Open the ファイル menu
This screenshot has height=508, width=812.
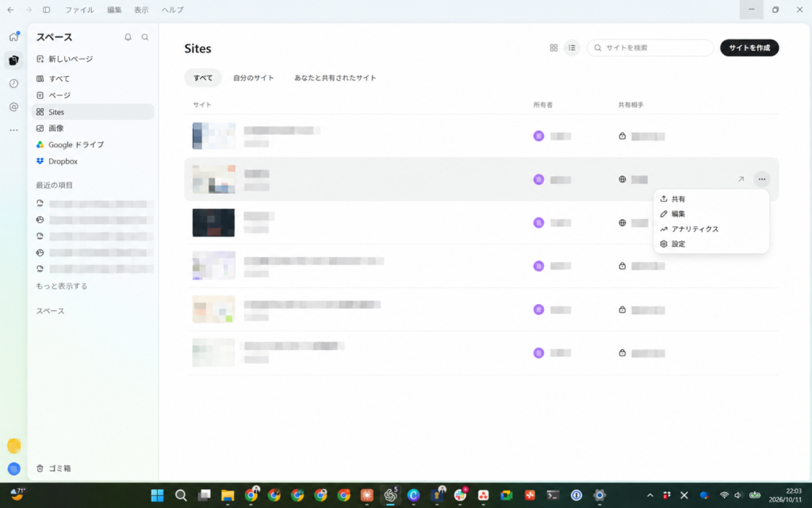79,10
